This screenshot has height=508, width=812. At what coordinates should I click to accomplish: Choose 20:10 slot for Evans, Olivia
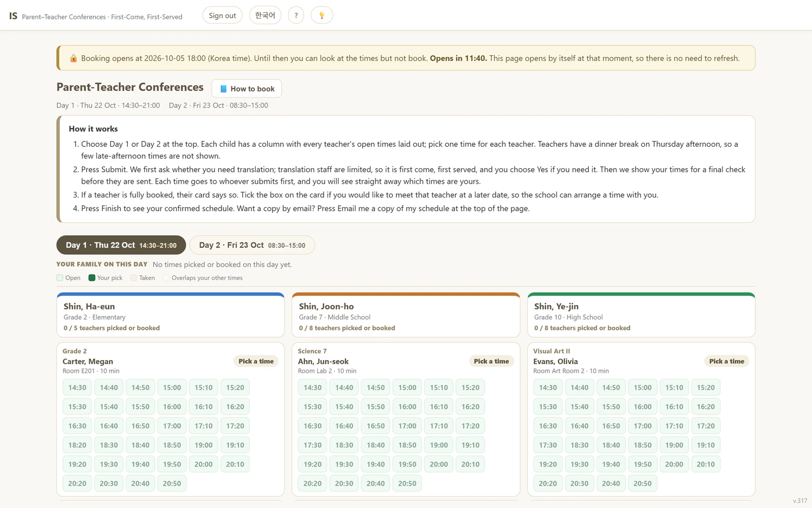(x=705, y=464)
